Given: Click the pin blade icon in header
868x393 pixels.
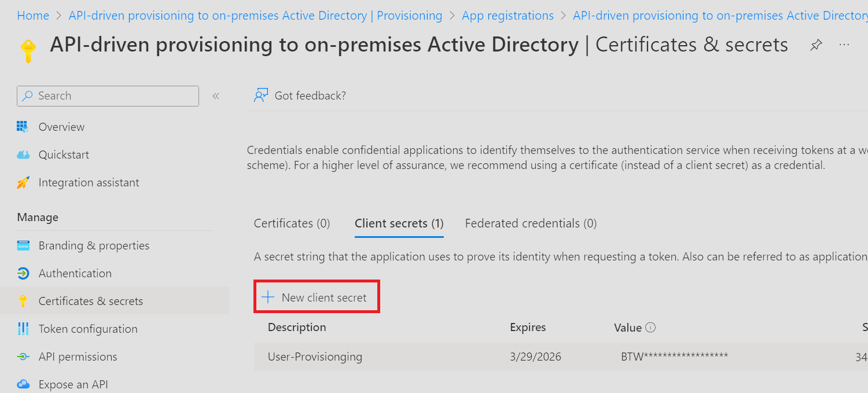Looking at the screenshot, I should pyautogui.click(x=816, y=45).
